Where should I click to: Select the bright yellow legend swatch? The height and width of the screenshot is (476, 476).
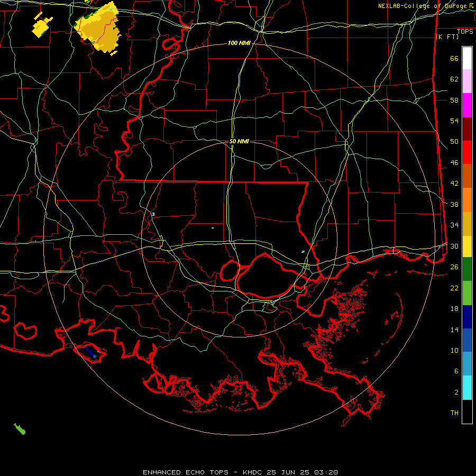pyautogui.click(x=467, y=246)
